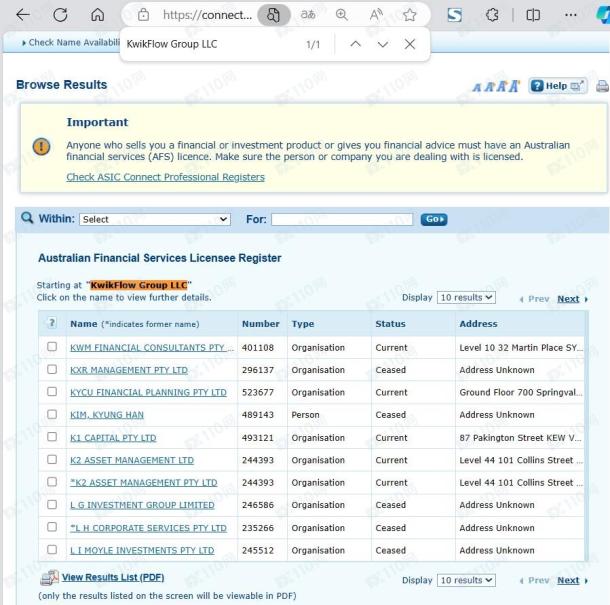Click the Number column header

(x=261, y=324)
